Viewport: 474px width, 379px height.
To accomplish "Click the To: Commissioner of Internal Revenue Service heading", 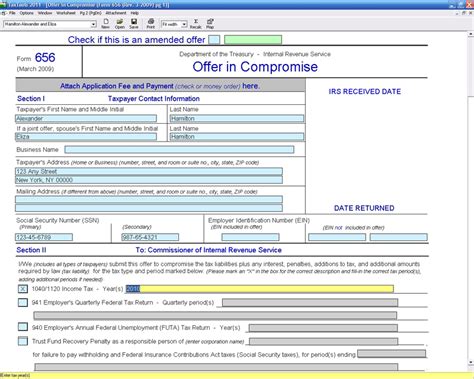I will coord(209,250).
